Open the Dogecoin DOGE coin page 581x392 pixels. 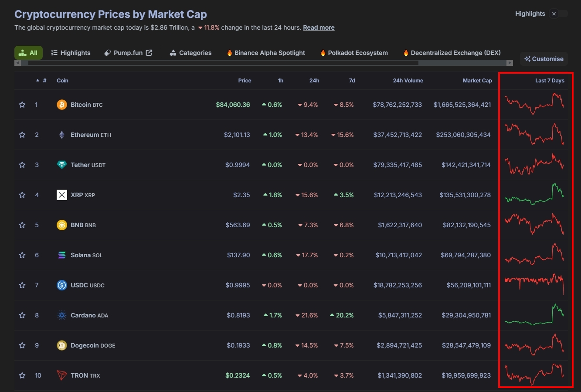(x=93, y=345)
